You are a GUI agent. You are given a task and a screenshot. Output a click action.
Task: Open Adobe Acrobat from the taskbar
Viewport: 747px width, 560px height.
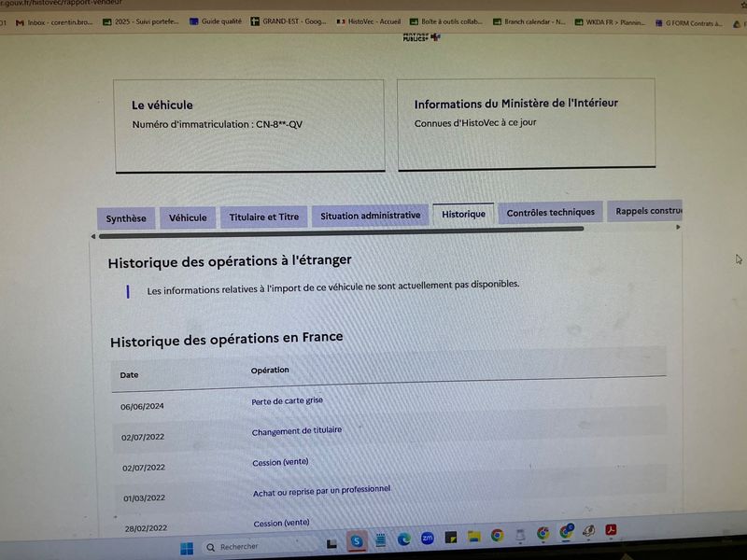(x=611, y=529)
